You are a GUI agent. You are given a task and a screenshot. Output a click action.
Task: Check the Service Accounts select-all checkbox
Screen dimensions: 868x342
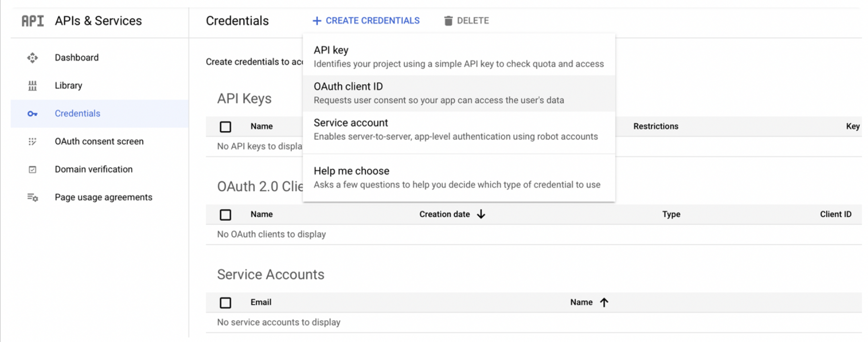tap(225, 302)
